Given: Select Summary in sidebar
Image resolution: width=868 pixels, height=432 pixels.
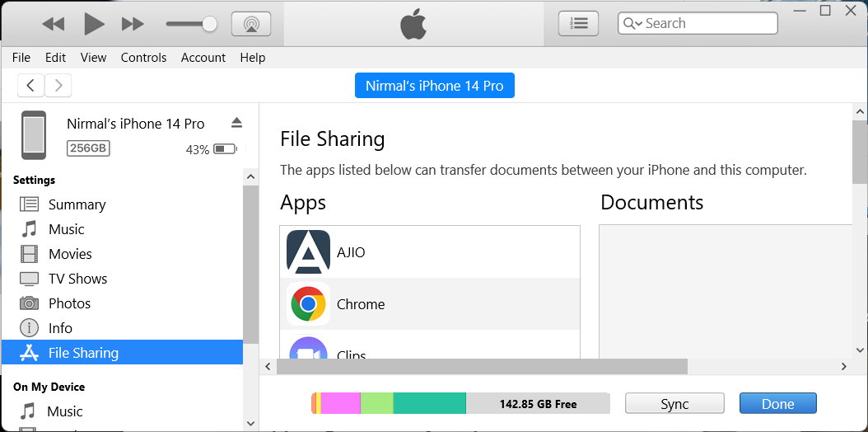Looking at the screenshot, I should (x=122, y=204).
